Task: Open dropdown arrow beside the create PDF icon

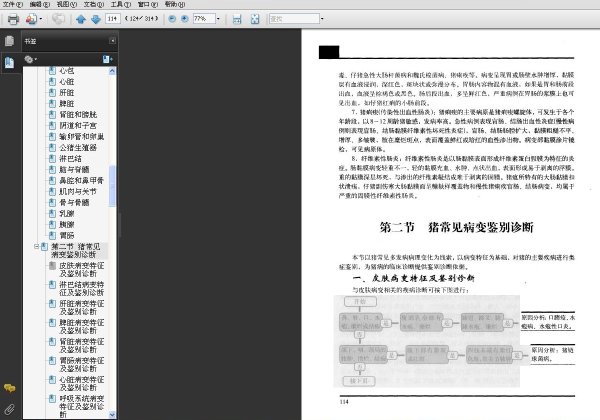Action: point(41,19)
